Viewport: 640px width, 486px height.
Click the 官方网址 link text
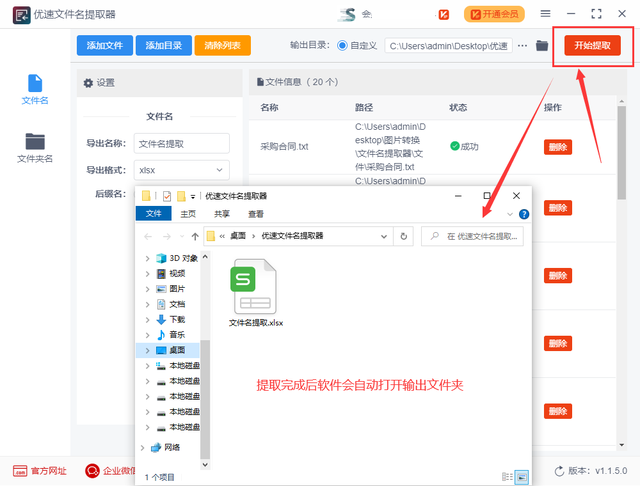point(49,471)
